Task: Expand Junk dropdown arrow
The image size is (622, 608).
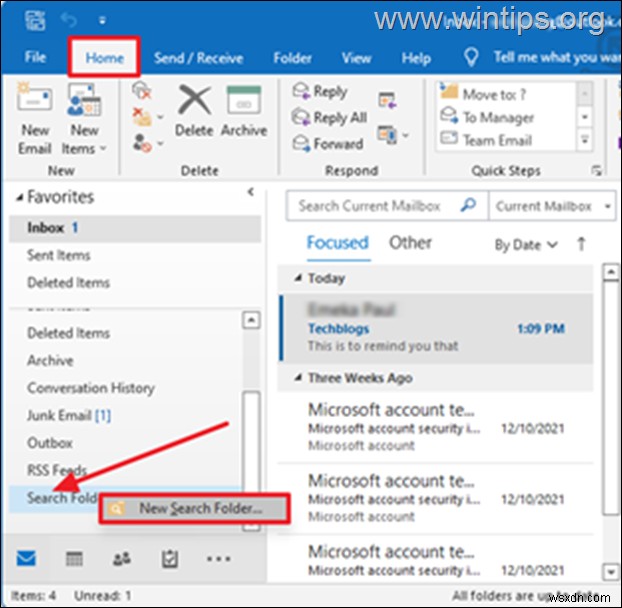Action: 160,143
